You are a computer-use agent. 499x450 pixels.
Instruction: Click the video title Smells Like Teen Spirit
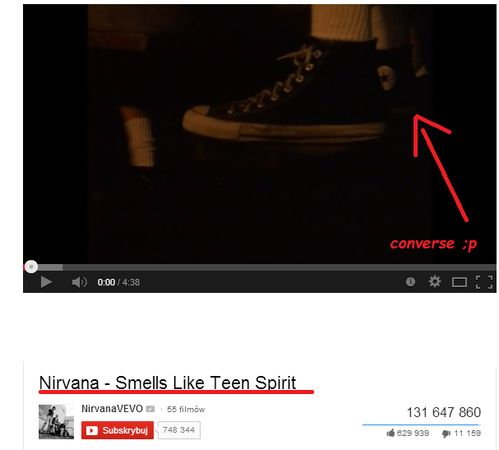(x=167, y=383)
